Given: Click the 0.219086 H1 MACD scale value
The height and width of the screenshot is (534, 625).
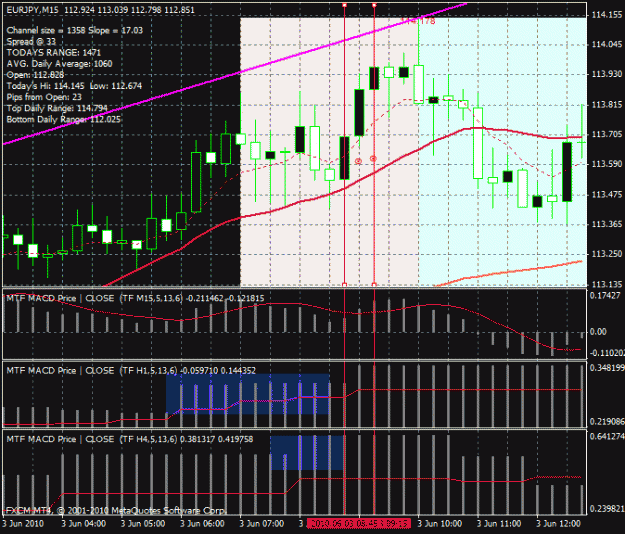Looking at the screenshot, I should (607, 421).
